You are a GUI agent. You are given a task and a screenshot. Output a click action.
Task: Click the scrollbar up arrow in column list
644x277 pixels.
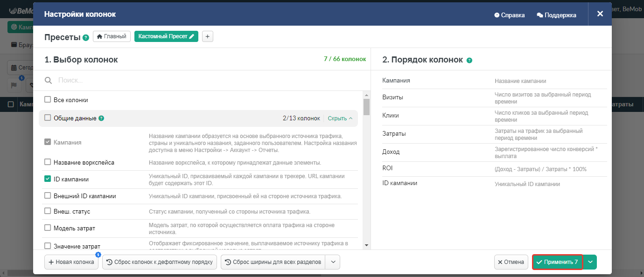point(366,95)
